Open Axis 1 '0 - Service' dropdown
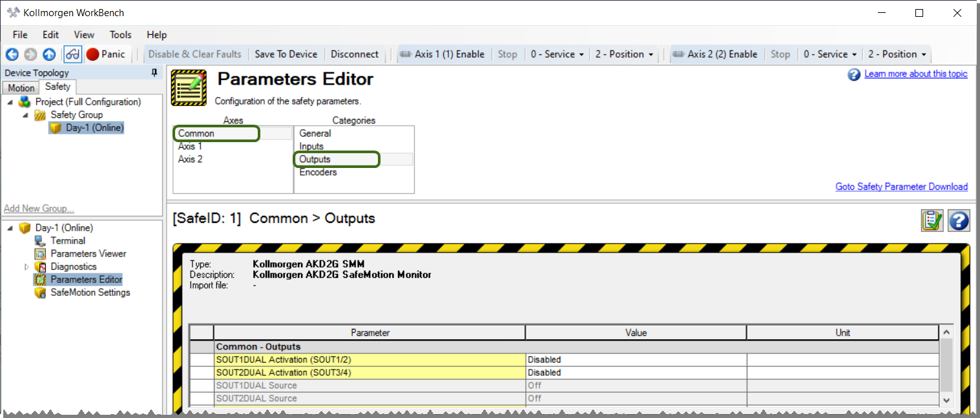Viewport: 980px width, 418px height. [557, 54]
